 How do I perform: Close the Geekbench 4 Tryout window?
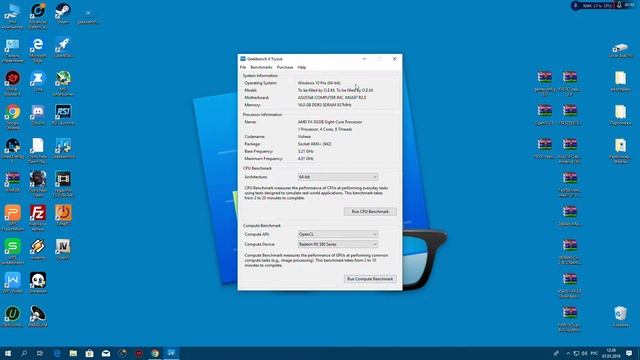[x=395, y=59]
